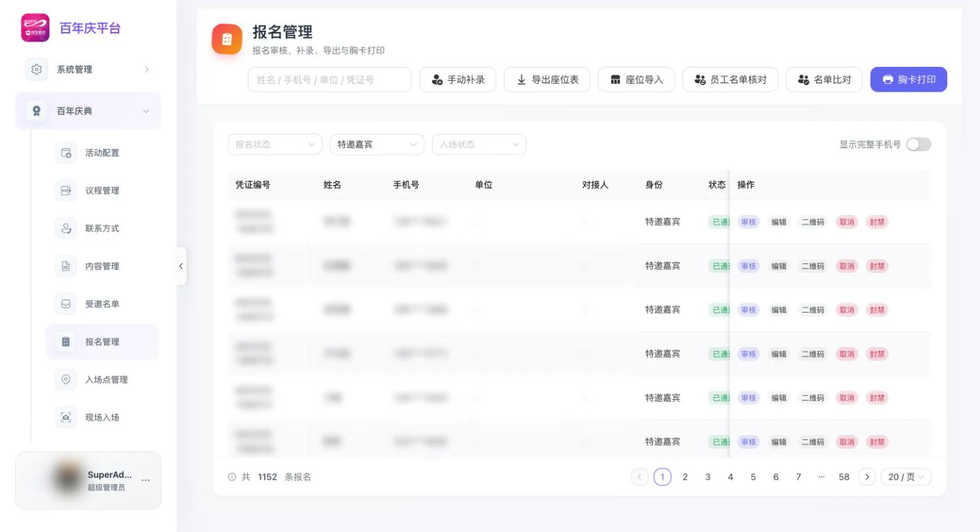Click the 名单比对 button
Image resolution: width=980 pixels, height=532 pixels.
(824, 80)
